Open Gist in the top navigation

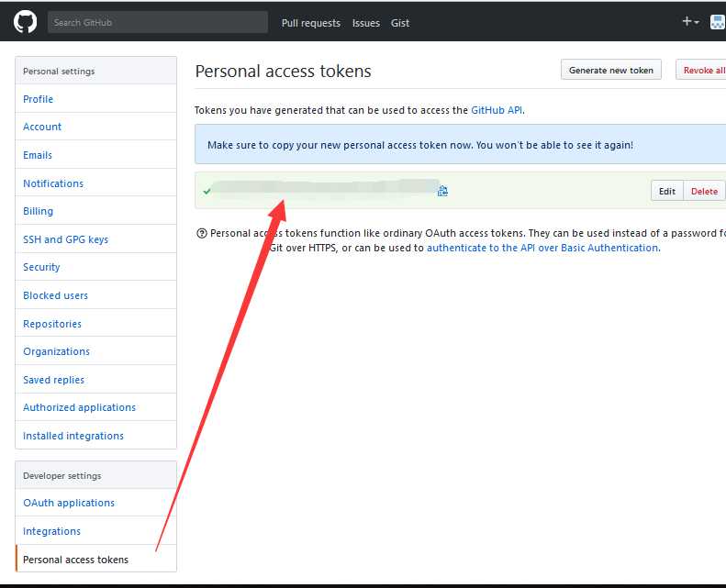tap(400, 23)
